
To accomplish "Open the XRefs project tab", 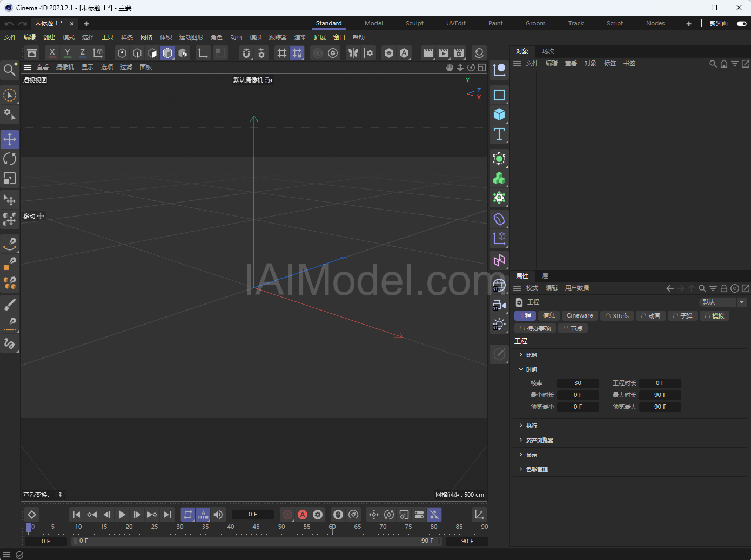I will pos(617,316).
